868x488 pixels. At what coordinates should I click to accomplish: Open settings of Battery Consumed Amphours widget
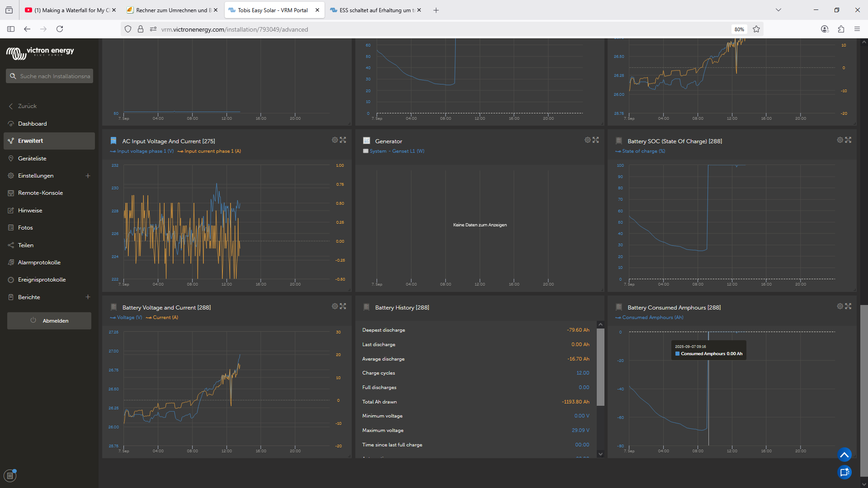click(840, 306)
